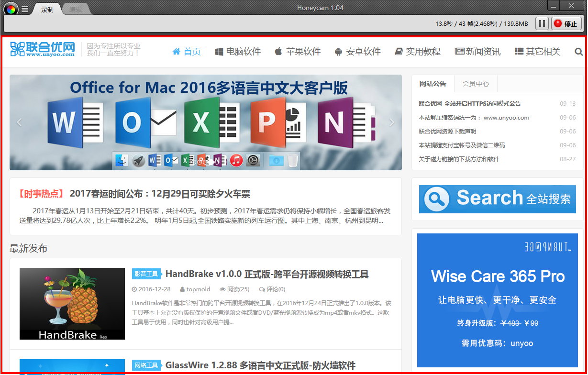This screenshot has width=588, height=375.
Task: Click the Honeycam color wheel logo icon
Action: (x=11, y=9)
